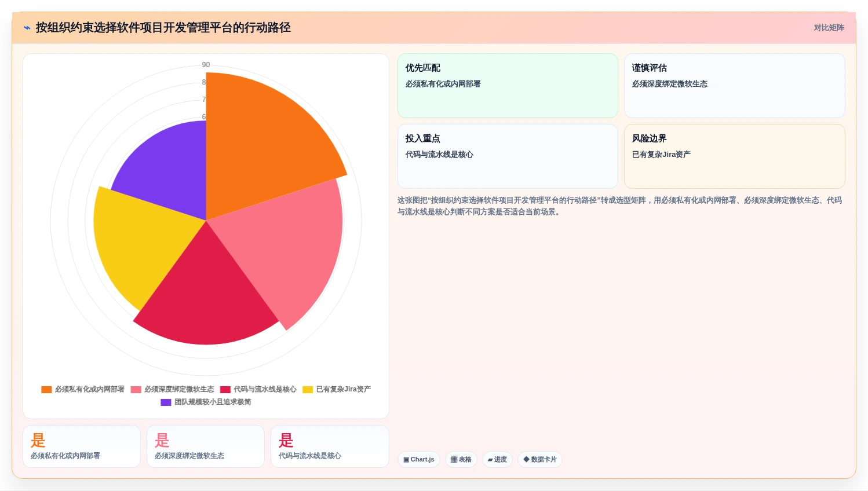Viewport: 868px width, 491px height.
Task: Open the 谨慎评估 card
Action: pos(734,86)
